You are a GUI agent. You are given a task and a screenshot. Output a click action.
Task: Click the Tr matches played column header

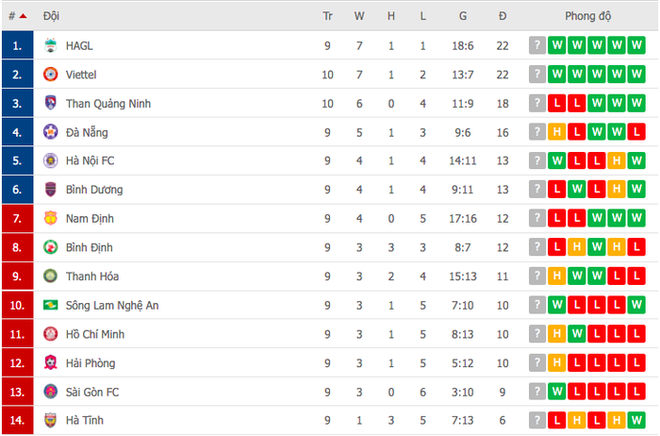(x=327, y=16)
